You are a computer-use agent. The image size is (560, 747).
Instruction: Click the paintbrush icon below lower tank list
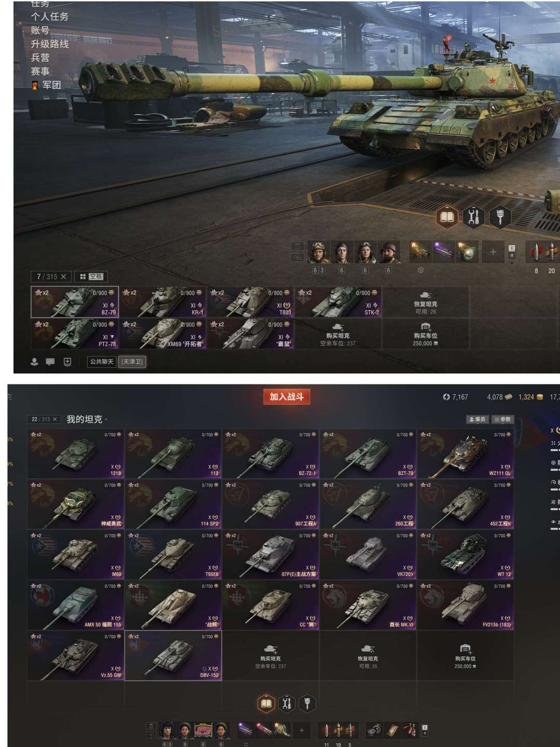coord(307,703)
